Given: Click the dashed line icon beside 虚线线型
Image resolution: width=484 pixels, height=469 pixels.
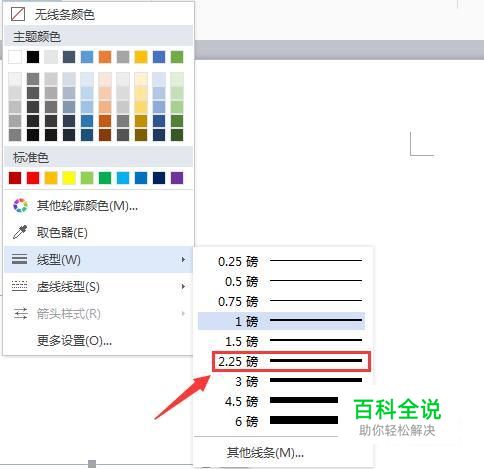Looking at the screenshot, I should (x=20, y=286).
